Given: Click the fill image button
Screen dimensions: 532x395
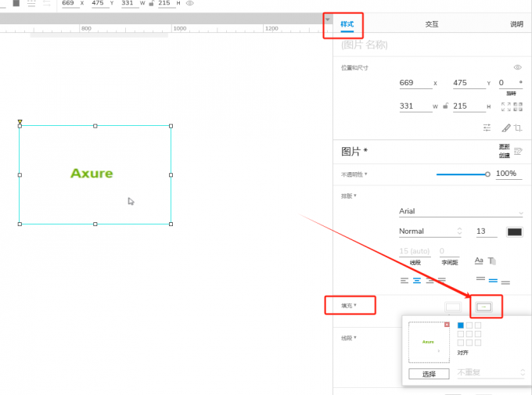Looking at the screenshot, I should click(484, 307).
